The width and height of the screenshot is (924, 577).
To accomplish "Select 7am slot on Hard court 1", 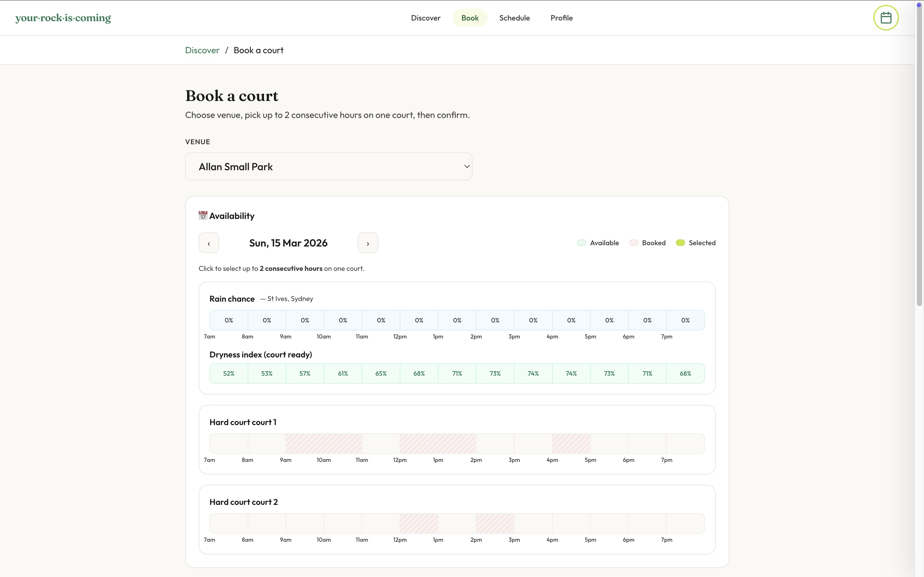I will (229, 443).
